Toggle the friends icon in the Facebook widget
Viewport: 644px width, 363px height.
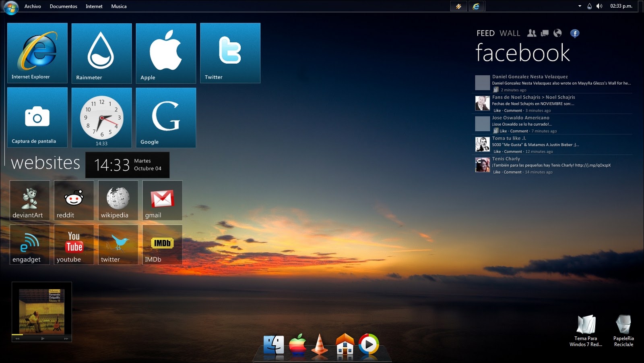(x=532, y=33)
